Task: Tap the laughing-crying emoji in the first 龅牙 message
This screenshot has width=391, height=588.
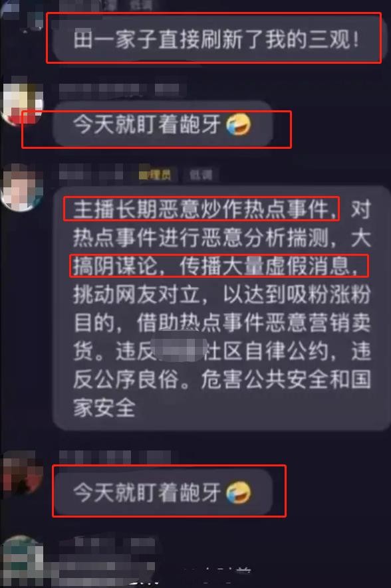Action: click(x=238, y=124)
